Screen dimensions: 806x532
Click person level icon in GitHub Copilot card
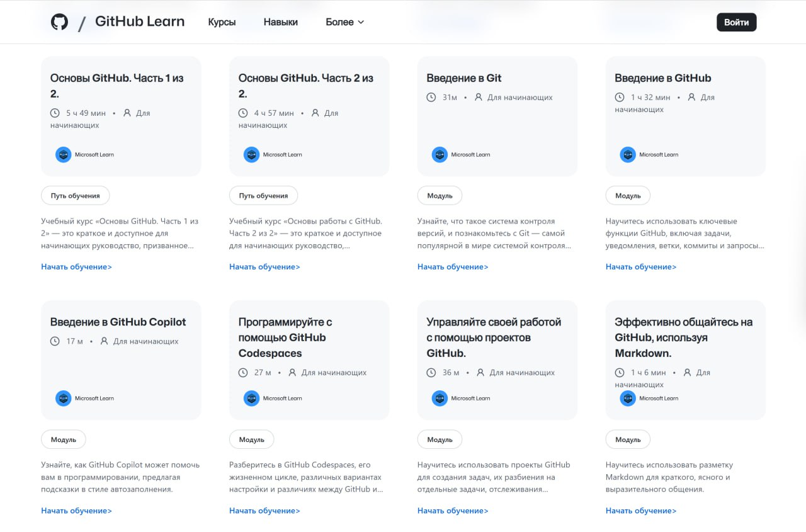click(x=105, y=341)
